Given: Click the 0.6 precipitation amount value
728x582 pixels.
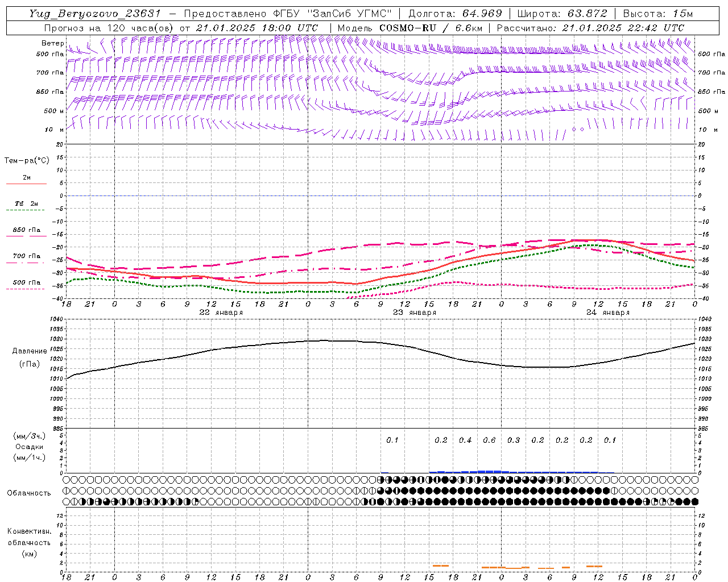Looking at the screenshot, I should coord(489,440).
